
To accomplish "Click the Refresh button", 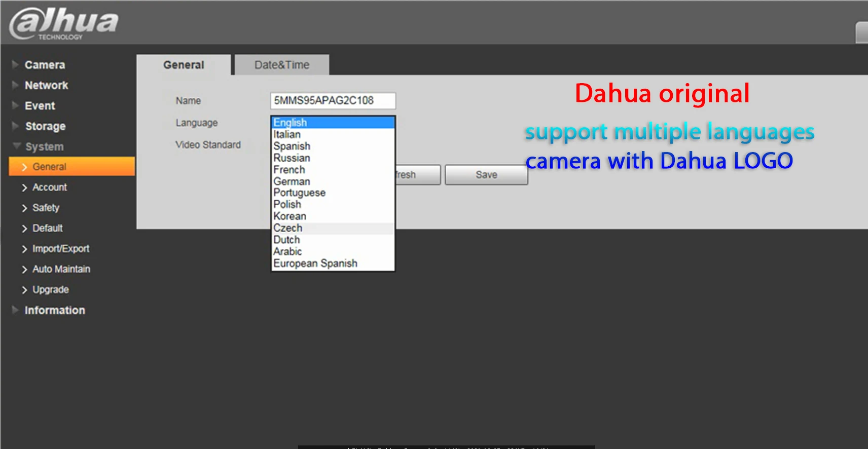I will pos(418,175).
